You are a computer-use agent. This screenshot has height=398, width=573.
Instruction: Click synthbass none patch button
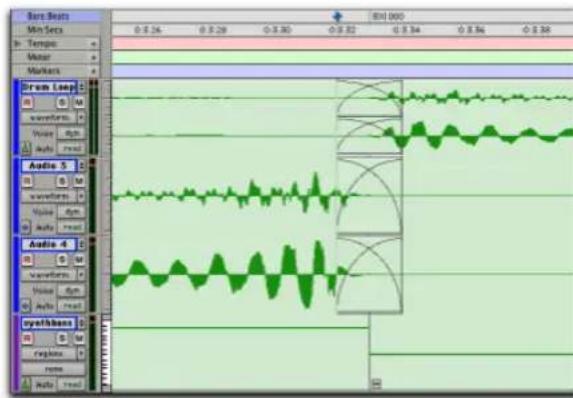(x=53, y=369)
